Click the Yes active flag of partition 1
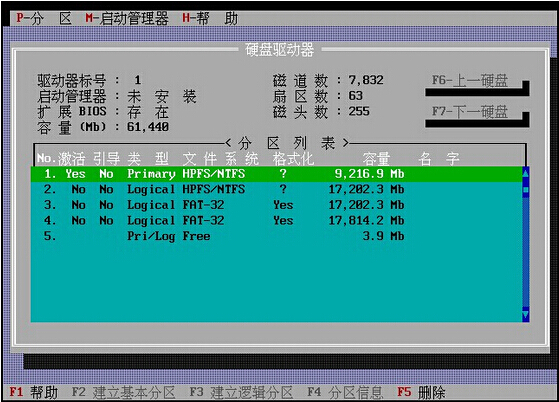Screen dimensions: 559x402 point(75,174)
